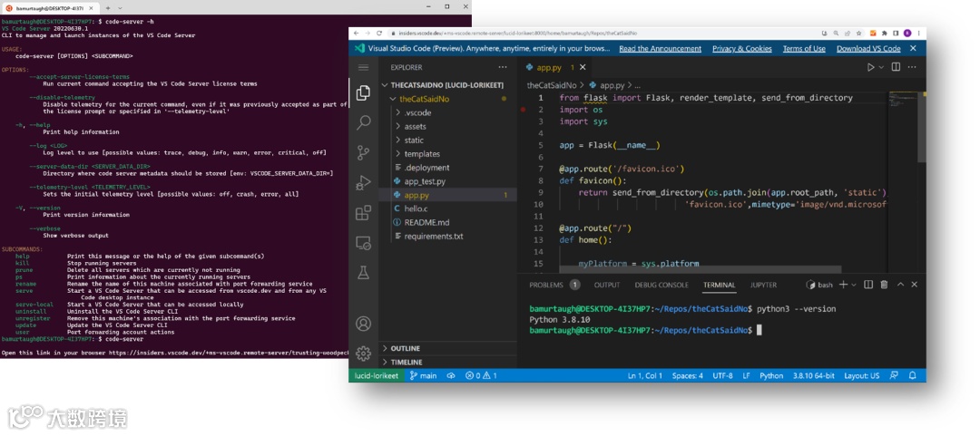Open the Explorer view in the activity bar
Viewport: 980px width, 436px height.
tap(363, 93)
